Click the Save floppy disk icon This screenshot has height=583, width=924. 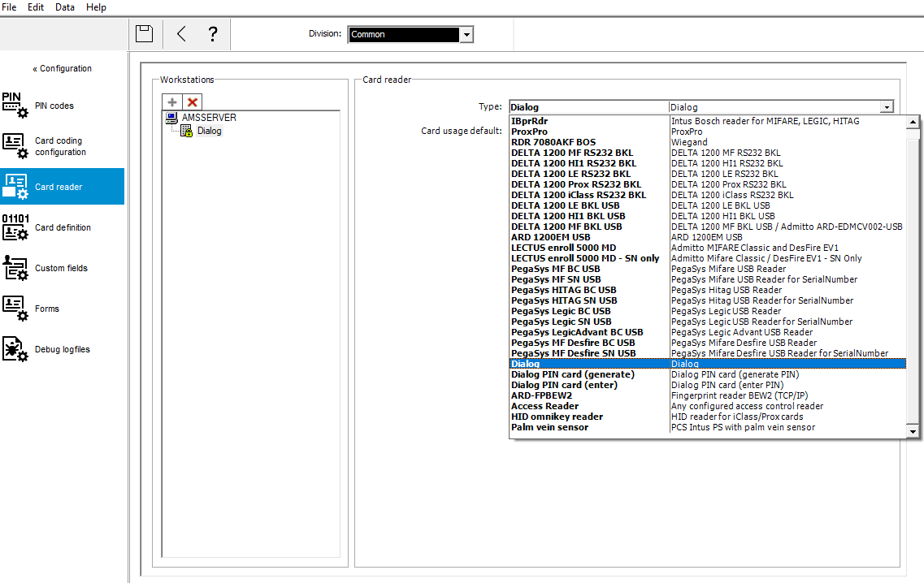click(x=144, y=34)
